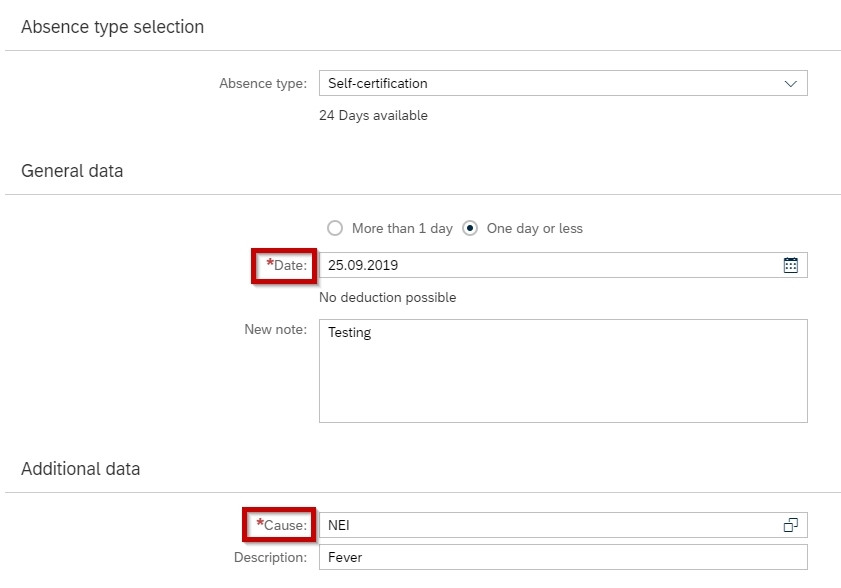This screenshot has height=588, width=841.
Task: Click the New note label
Action: click(x=276, y=329)
